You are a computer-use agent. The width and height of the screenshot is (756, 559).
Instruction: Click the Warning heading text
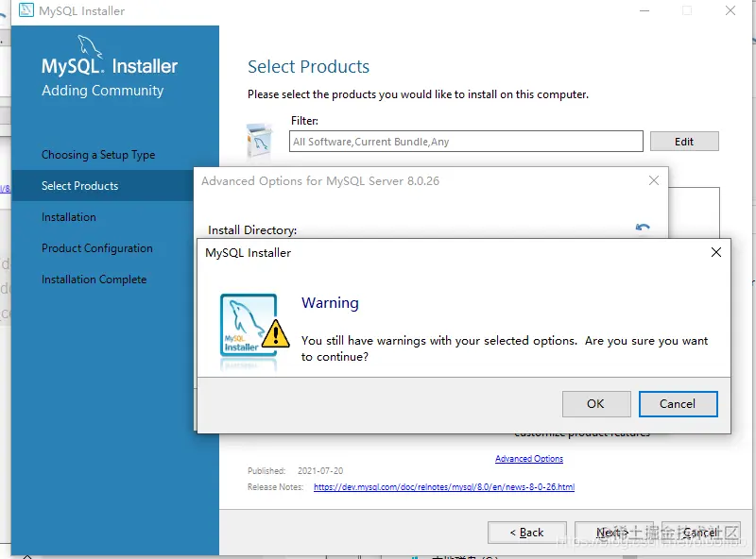[330, 302]
